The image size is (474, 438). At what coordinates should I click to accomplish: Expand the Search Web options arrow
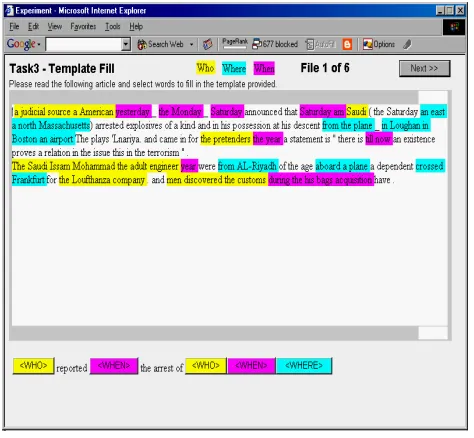pos(191,44)
